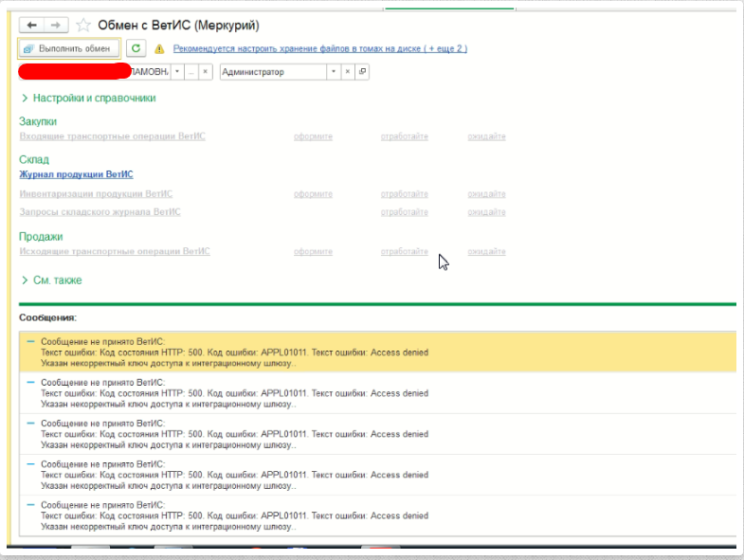Open Запросы складского журнала ВетИС link
Image resolution: width=744 pixels, height=560 pixels.
click(100, 211)
